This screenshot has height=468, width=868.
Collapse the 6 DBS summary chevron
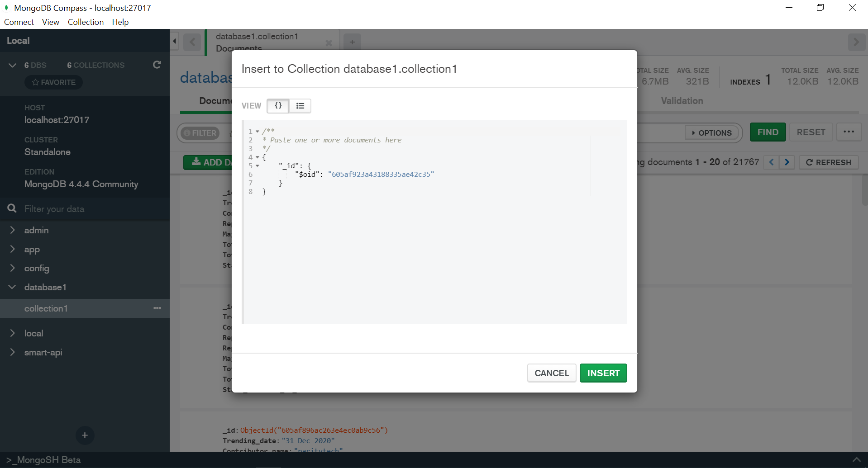tap(13, 65)
